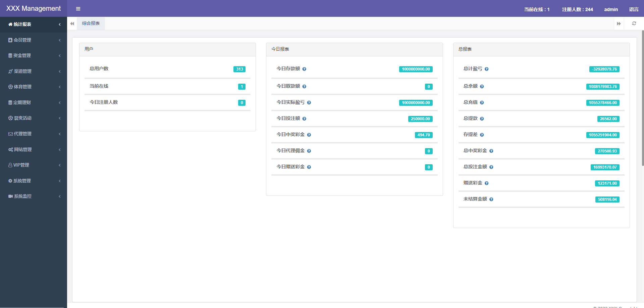Click the 总用户数 badge showing 313

click(x=239, y=69)
